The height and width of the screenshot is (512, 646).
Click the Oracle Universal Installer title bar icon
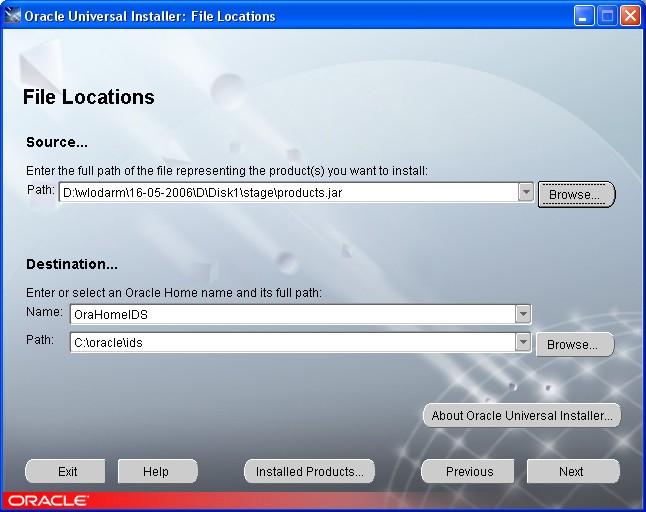12,16
